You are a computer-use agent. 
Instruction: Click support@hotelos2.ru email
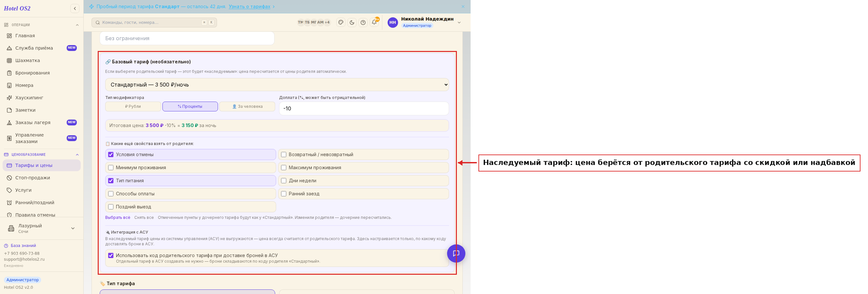point(24,259)
